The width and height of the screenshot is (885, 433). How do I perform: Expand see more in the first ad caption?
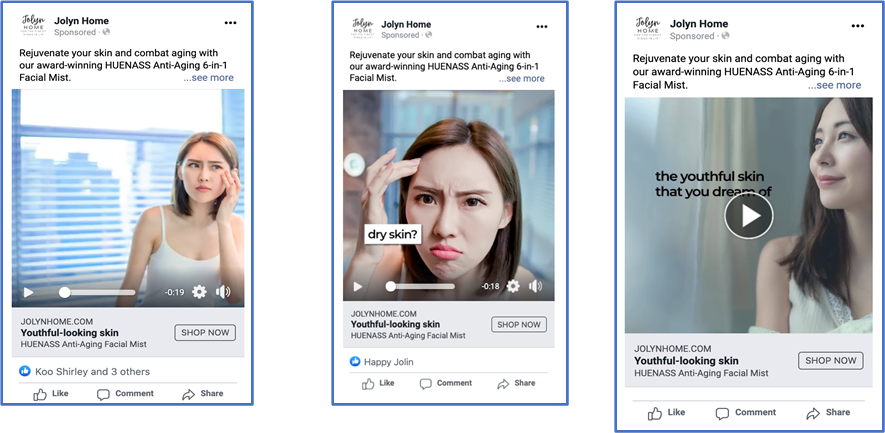click(x=208, y=78)
